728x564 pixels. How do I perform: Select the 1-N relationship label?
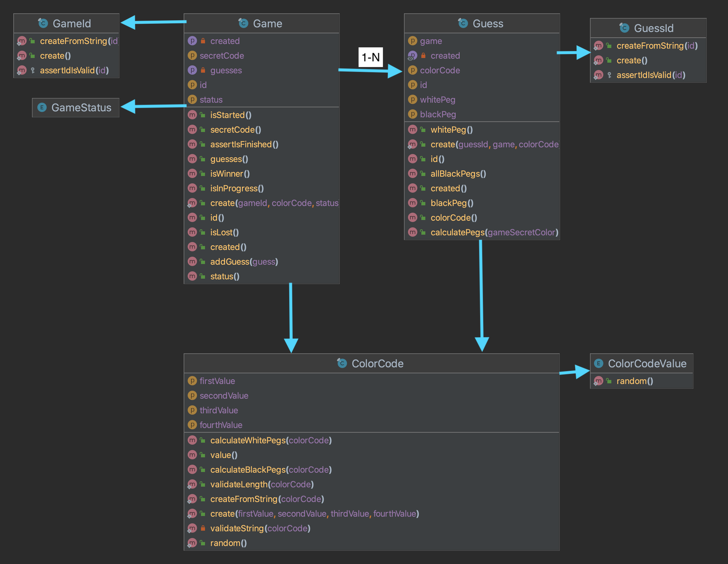tap(371, 57)
